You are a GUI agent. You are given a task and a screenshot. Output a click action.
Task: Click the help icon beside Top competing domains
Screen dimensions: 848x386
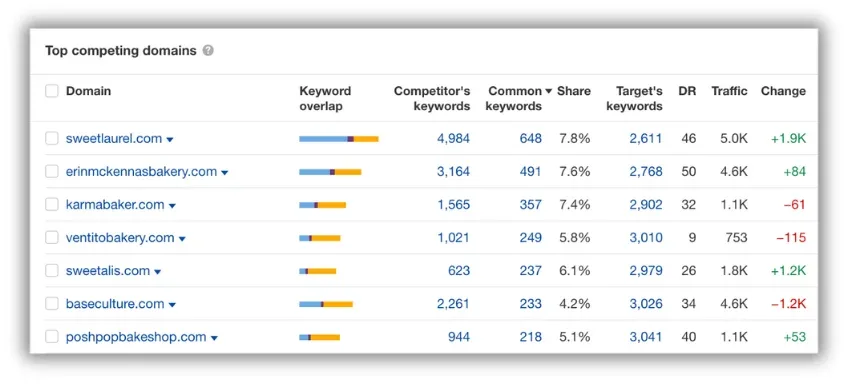(x=208, y=51)
